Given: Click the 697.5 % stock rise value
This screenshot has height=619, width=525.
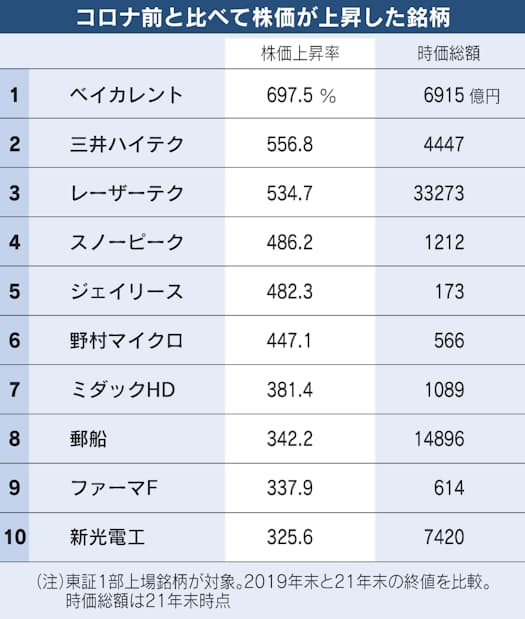Looking at the screenshot, I should [301, 95].
